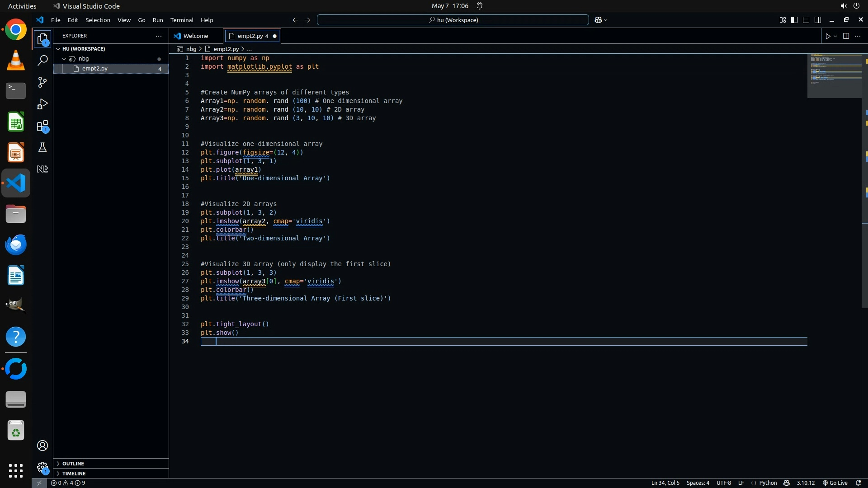The width and height of the screenshot is (868, 488).
Task: Split the editor to the right
Action: (x=846, y=36)
